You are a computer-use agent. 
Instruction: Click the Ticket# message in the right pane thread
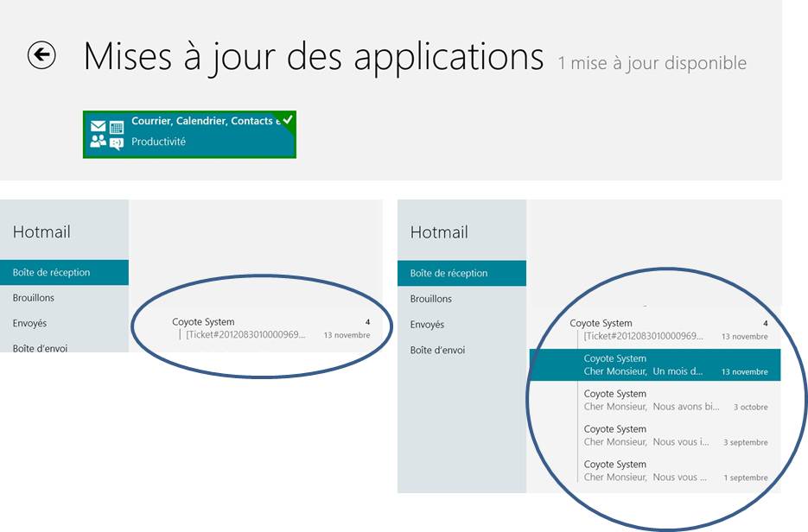(644, 336)
